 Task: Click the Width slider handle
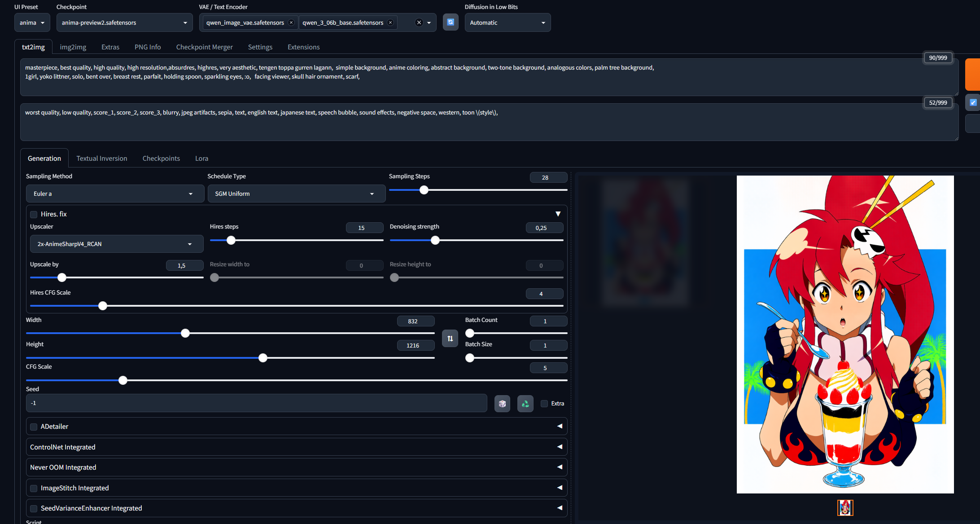185,333
